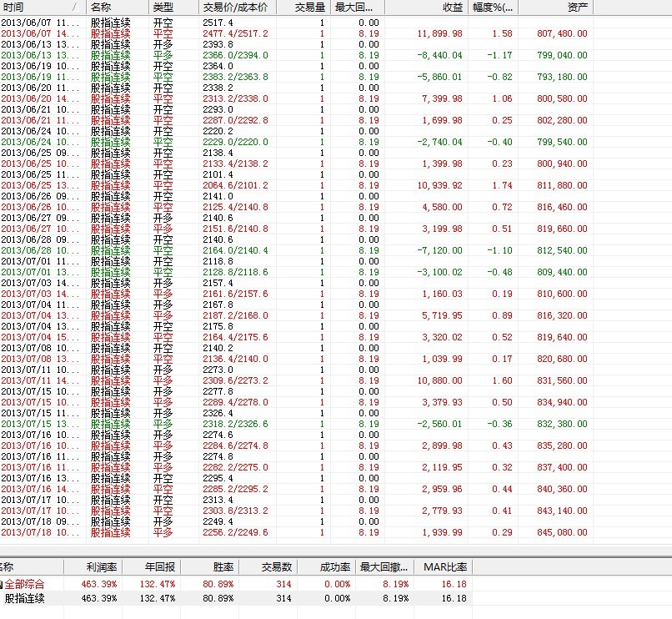Select the final asset value 845,080.00
Image resolution: width=672 pixels, height=619 pixels.
[x=562, y=532]
